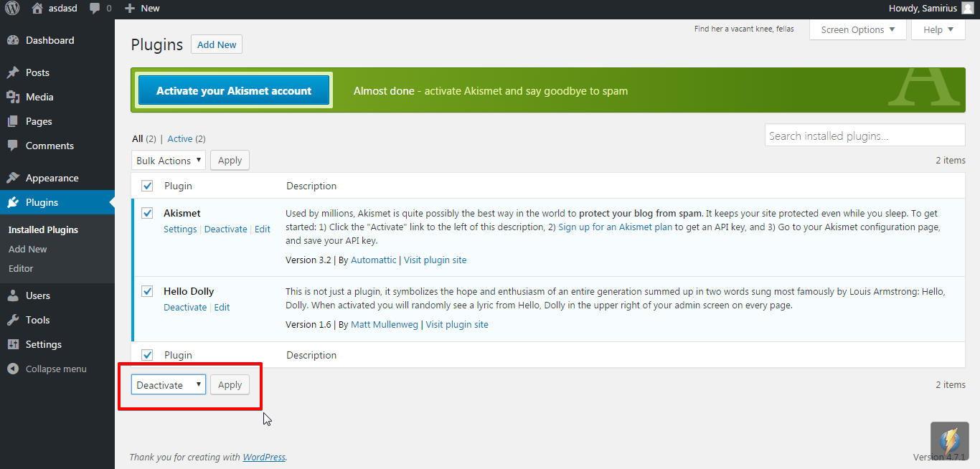Visit site via home icon
Image resolution: width=980 pixels, height=469 pixels.
(x=37, y=9)
